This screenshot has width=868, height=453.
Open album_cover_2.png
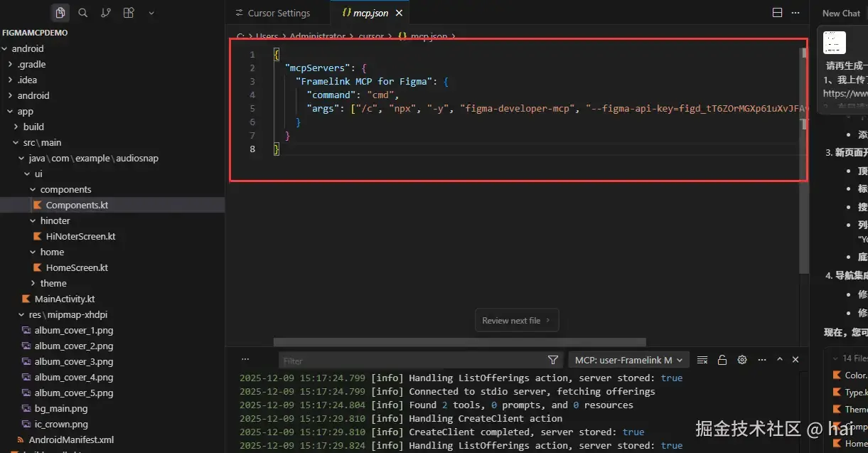click(x=74, y=346)
